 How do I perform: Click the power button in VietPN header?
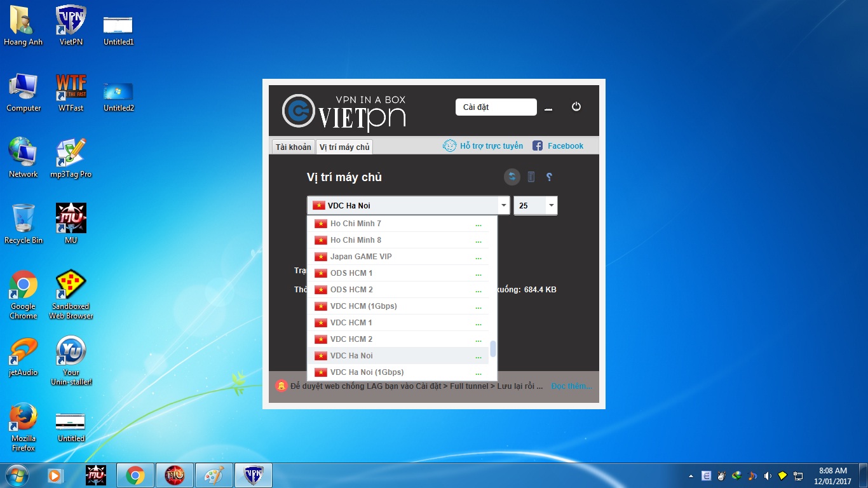(576, 107)
